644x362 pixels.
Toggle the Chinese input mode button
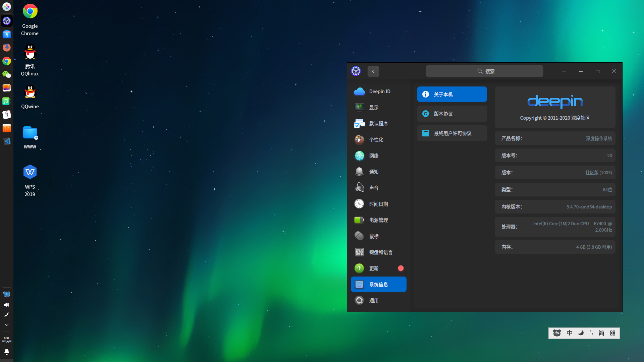tap(569, 333)
